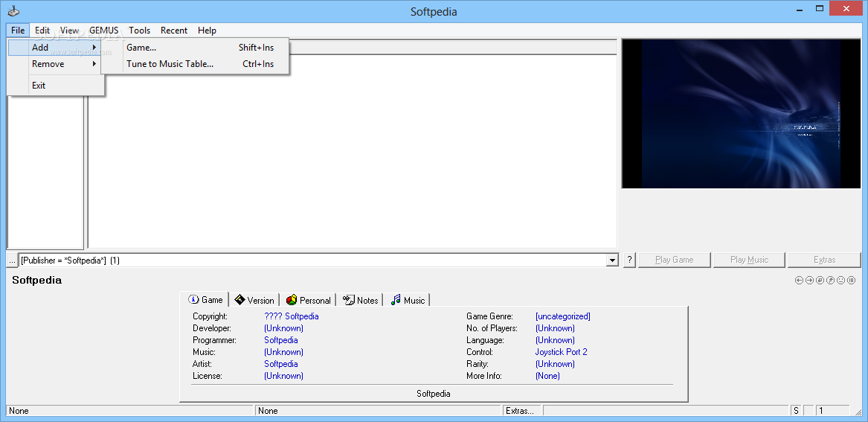Expand the filter combo box dropdown arrow
The height and width of the screenshot is (422, 868).
(612, 260)
